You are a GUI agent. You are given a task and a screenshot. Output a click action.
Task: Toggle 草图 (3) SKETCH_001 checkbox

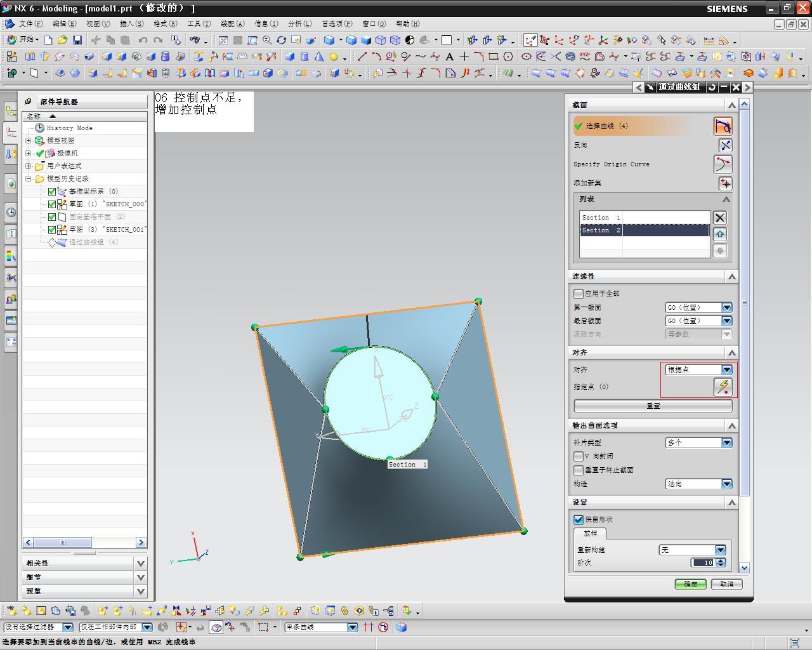tap(52, 229)
